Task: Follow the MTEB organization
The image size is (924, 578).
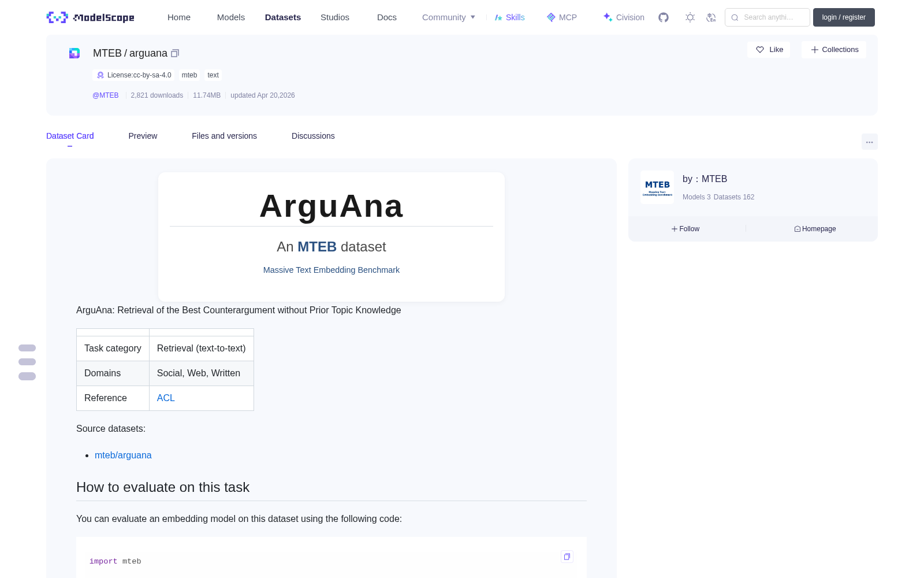Action: [685, 229]
